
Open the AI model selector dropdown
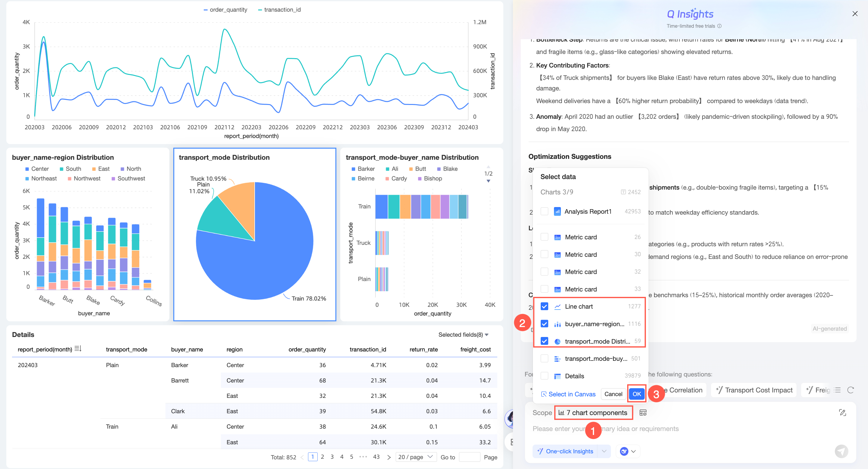pyautogui.click(x=628, y=451)
